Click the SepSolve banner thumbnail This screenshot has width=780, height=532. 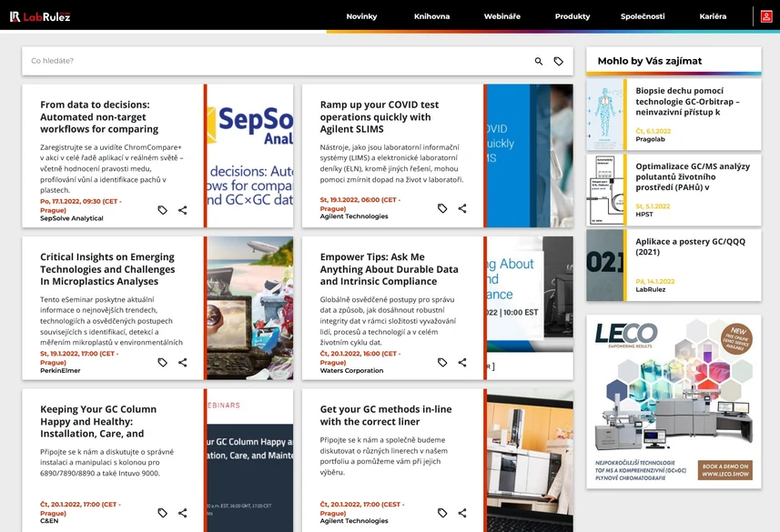(250, 156)
